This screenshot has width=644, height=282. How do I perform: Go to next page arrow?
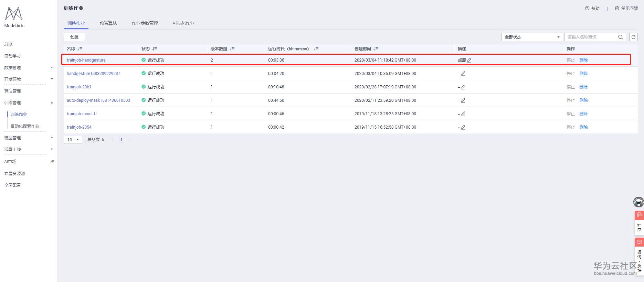coord(130,140)
